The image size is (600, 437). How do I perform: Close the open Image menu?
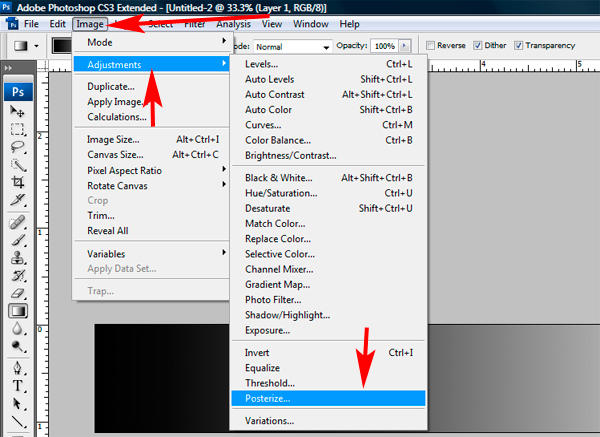[90, 24]
